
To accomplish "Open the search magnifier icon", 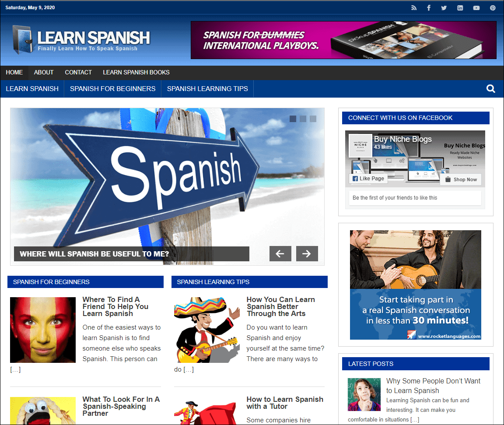I will 490,88.
